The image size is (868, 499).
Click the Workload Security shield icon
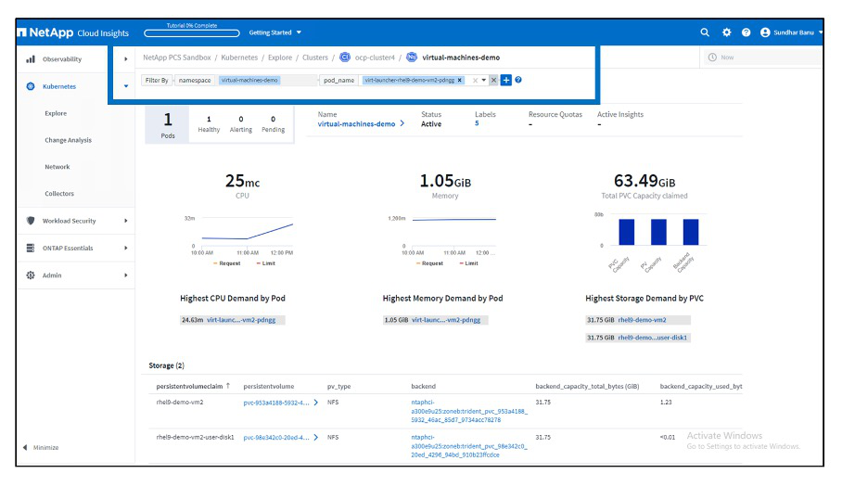click(x=31, y=222)
